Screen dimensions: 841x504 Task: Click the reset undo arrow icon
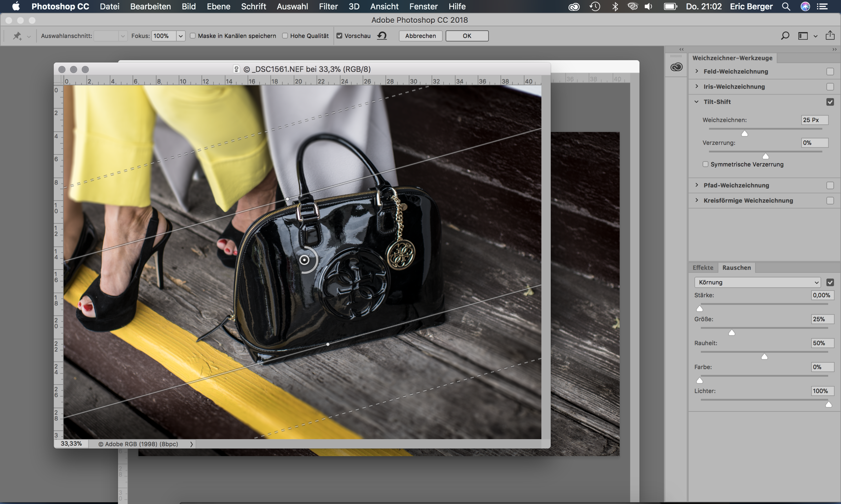[x=382, y=36]
